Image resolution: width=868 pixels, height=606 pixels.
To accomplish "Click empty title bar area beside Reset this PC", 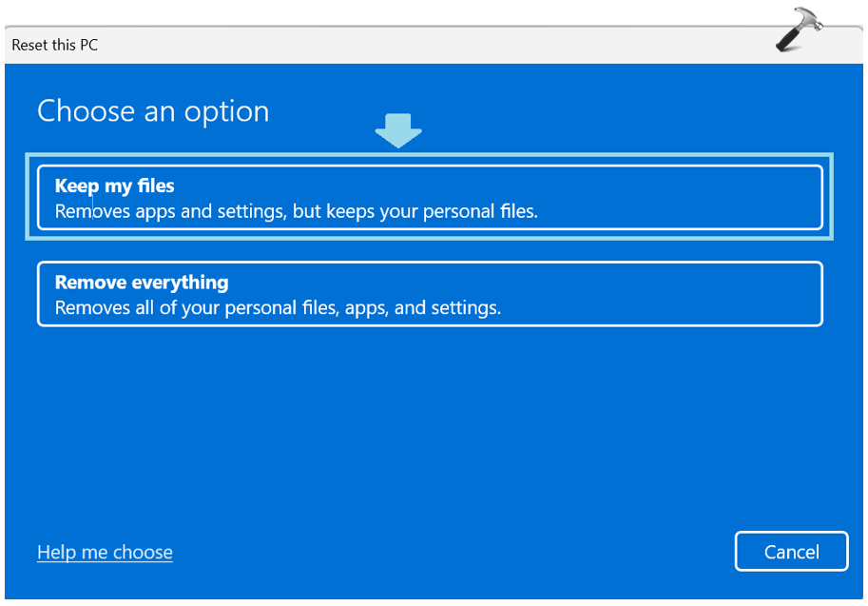I will click(428, 45).
